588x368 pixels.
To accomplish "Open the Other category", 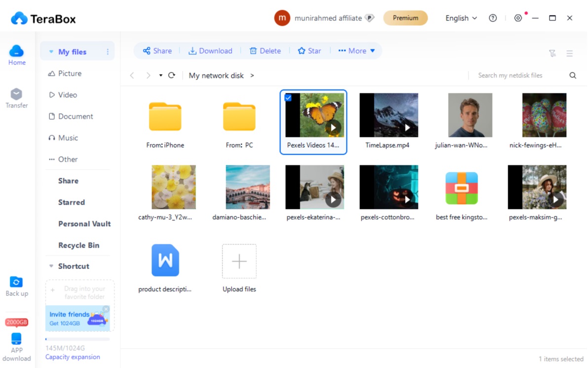I will pos(63,159).
